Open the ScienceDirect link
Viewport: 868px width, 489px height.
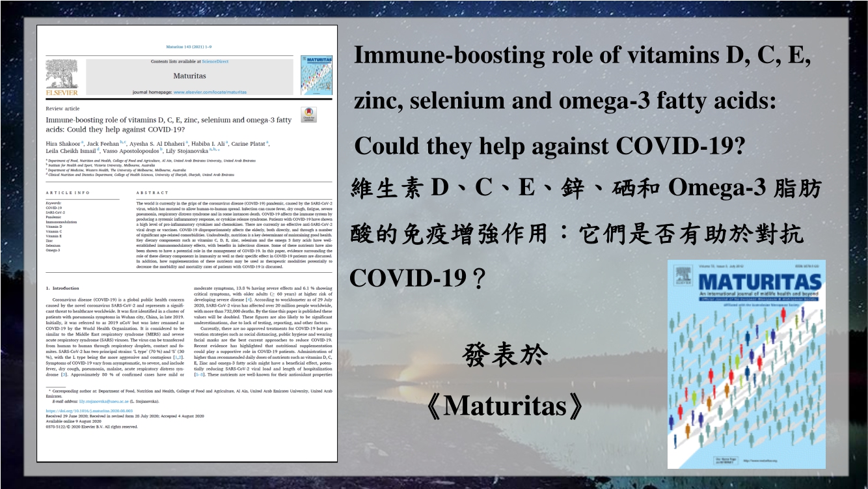tap(215, 61)
